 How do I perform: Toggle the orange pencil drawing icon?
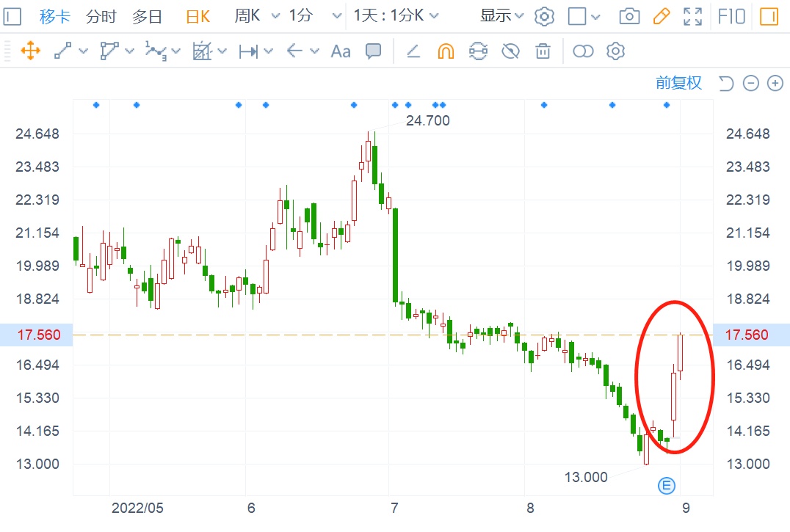point(661,16)
